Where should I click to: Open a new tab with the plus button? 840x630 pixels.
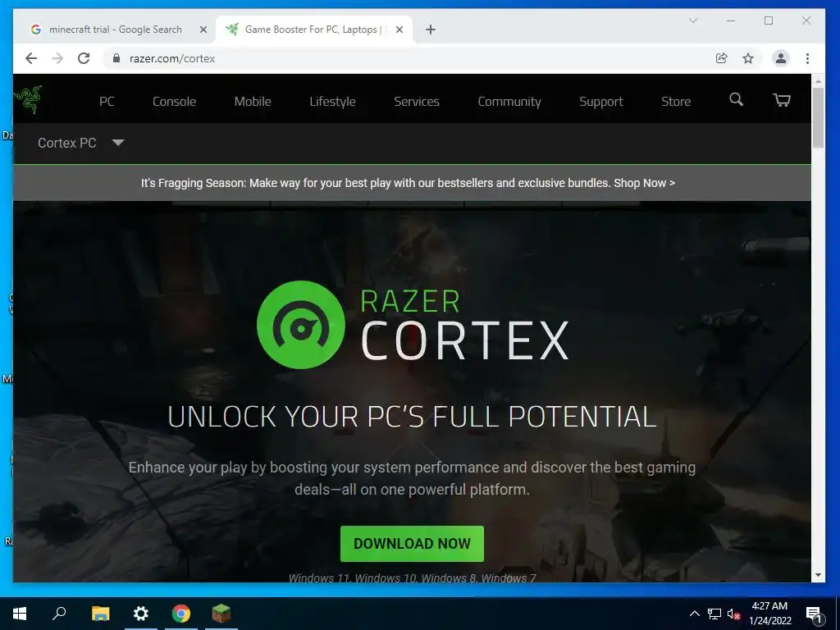click(x=430, y=30)
